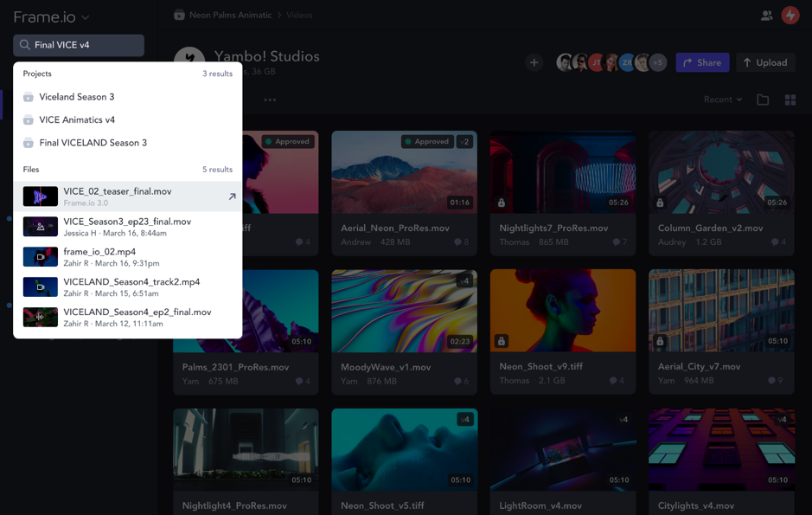Click lock icon on Nightlights7_ProRes.mov thumbnail
The image size is (812, 515).
pyautogui.click(x=502, y=203)
